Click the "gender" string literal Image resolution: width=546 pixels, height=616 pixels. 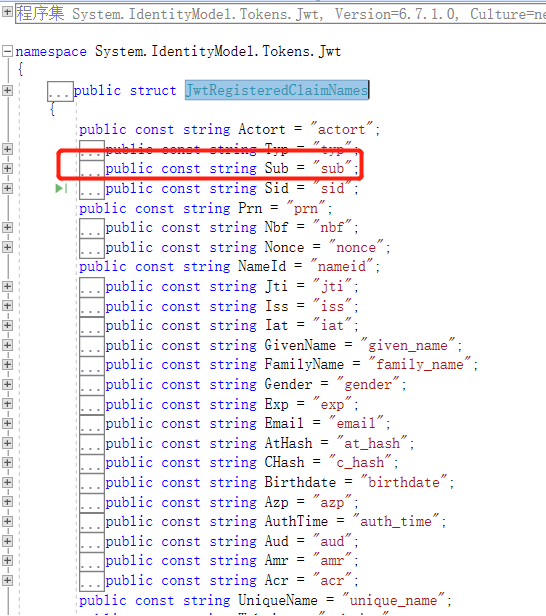(368, 384)
